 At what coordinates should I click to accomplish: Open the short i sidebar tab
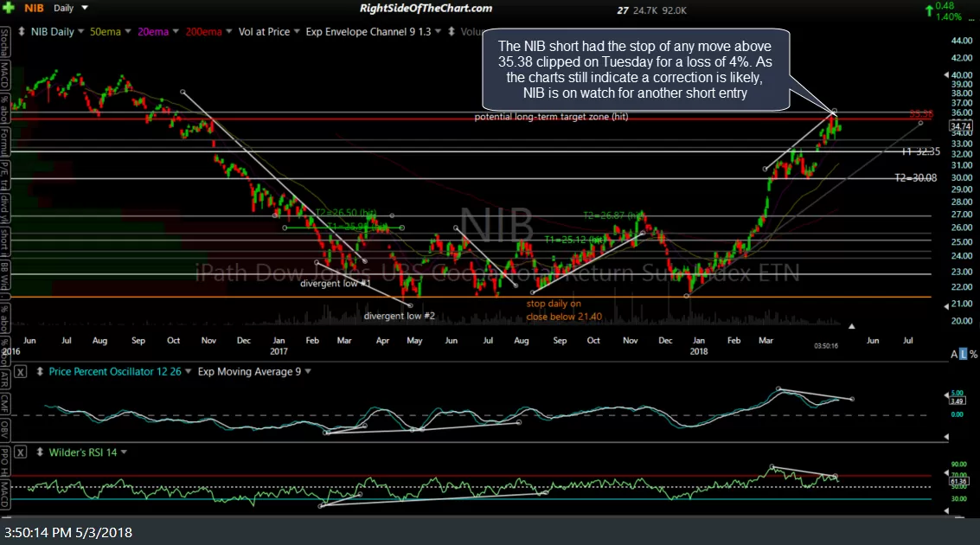[5, 242]
